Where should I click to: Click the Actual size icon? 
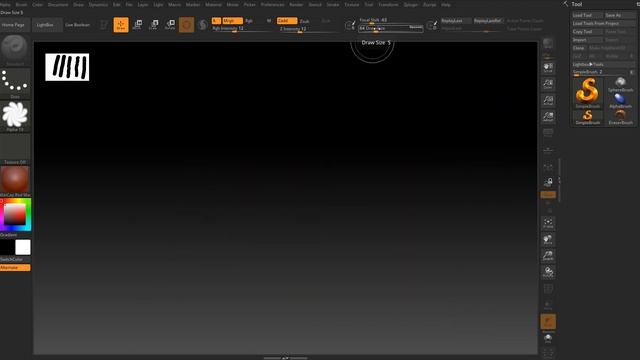[548, 100]
